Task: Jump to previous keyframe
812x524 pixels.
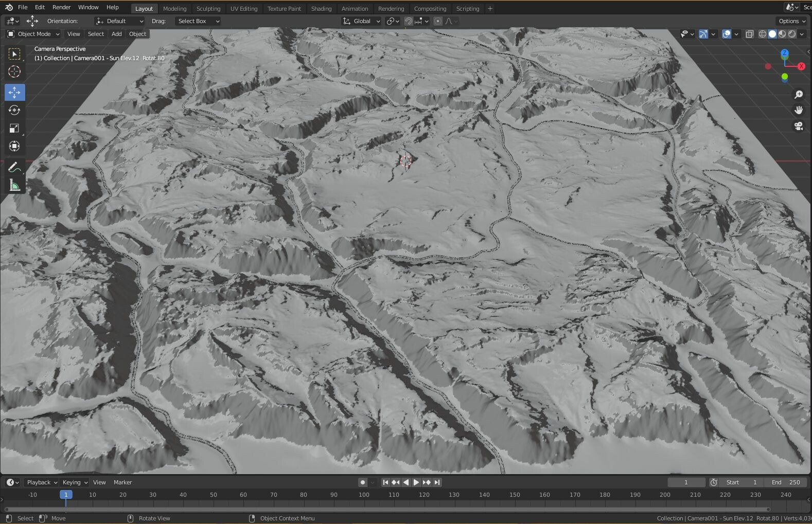Action: (396, 482)
